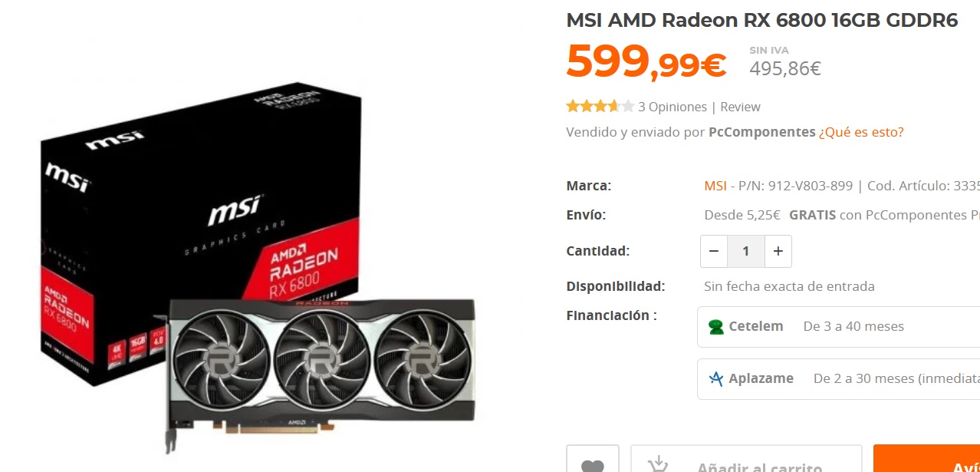Screen dimensions: 980x472
Task: Open the Review link
Action: [740, 107]
